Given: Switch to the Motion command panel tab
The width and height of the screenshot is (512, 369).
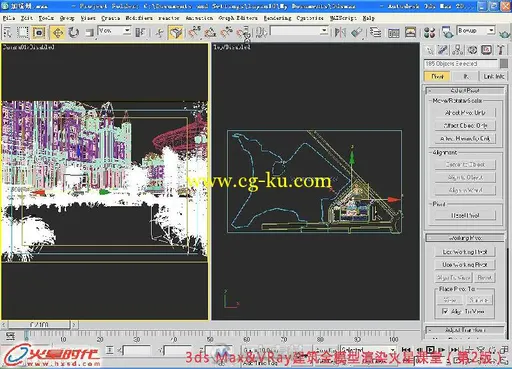Looking at the screenshot, I should [472, 50].
